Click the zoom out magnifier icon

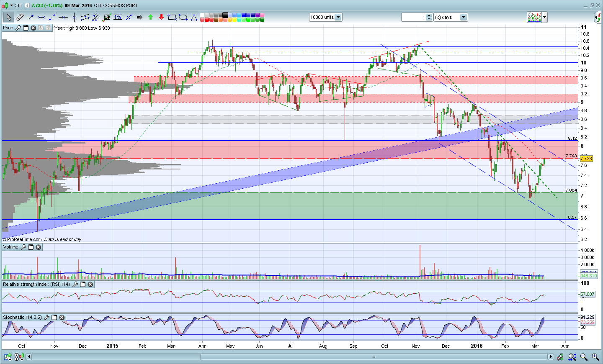[x=584, y=357]
